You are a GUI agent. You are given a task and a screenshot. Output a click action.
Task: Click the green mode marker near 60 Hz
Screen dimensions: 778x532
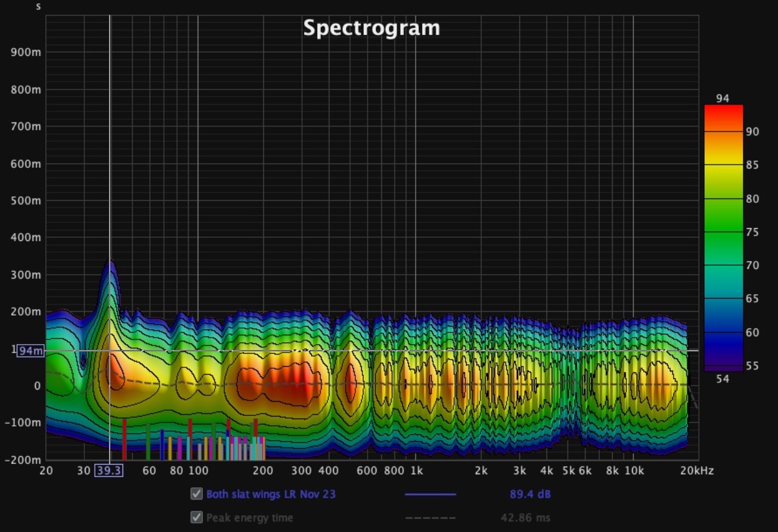(148, 441)
